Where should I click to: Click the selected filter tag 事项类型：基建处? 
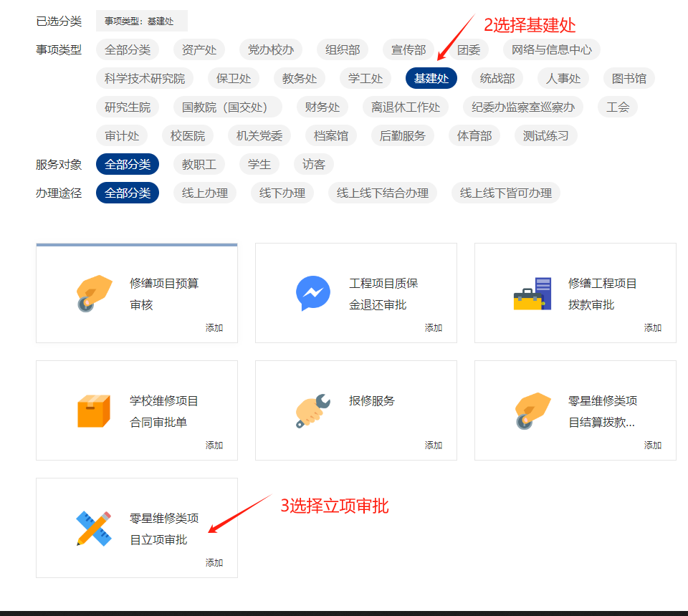(x=142, y=21)
